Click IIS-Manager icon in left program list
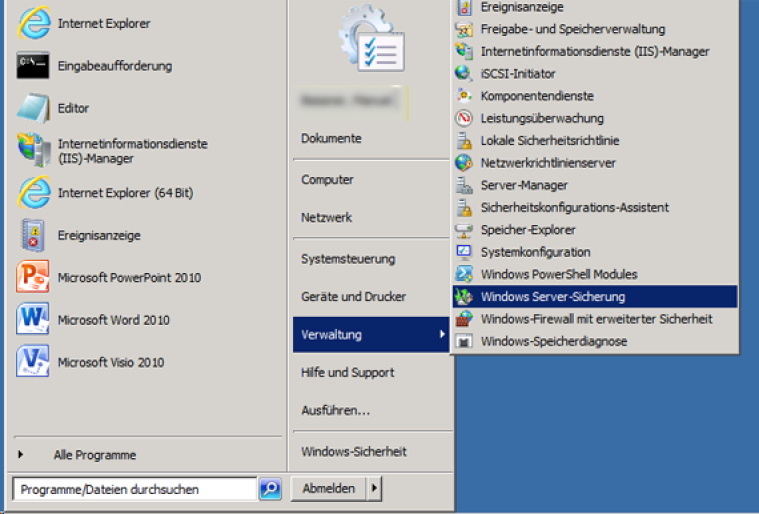The width and height of the screenshot is (759, 514). 33,150
